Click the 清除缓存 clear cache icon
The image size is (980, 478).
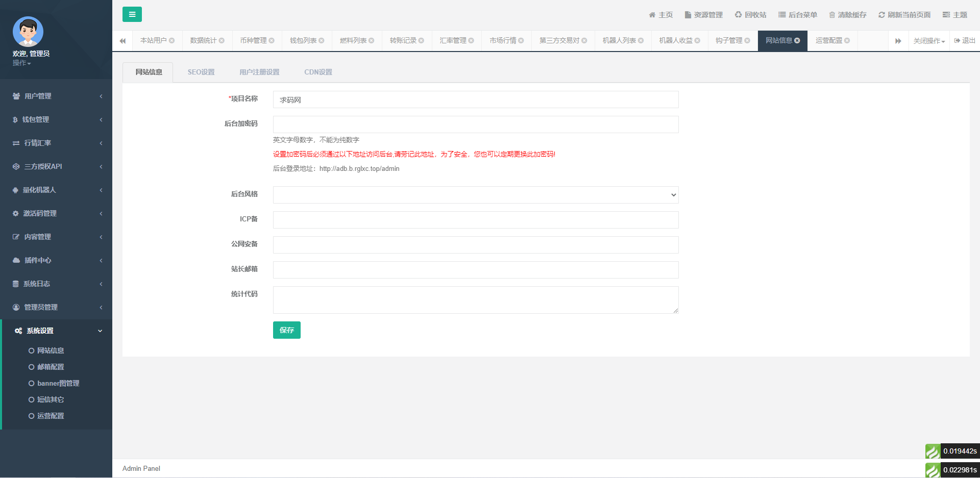847,15
